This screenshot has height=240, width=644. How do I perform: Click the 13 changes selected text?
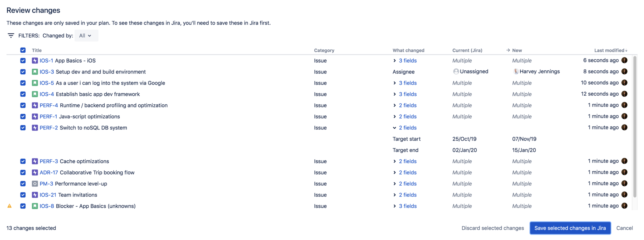tap(31, 228)
